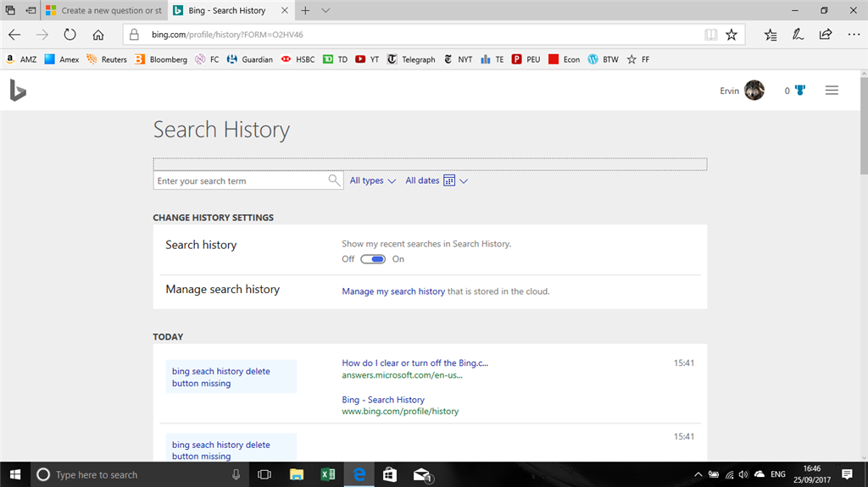Click the search magnifier in history box
868x487 pixels.
click(334, 180)
